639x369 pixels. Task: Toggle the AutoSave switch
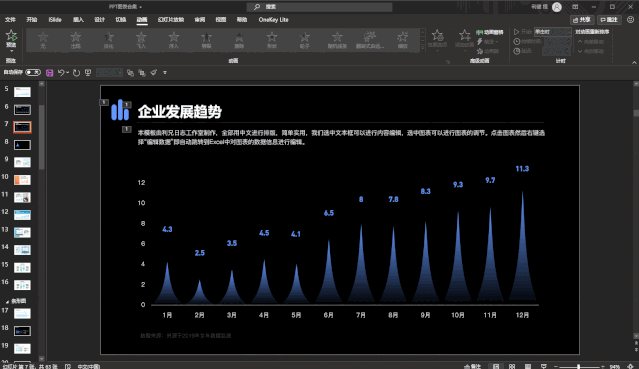(x=33, y=73)
